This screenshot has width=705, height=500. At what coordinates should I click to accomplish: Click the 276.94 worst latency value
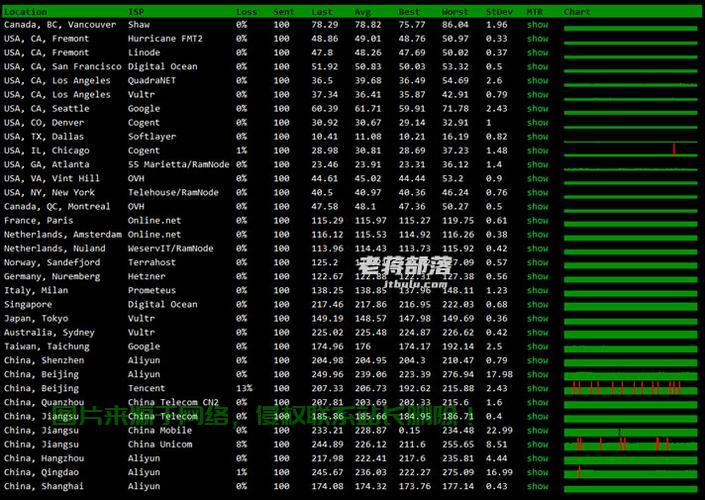[x=458, y=374]
